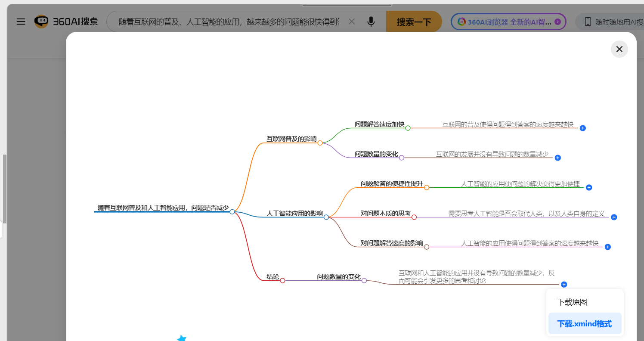The height and width of the screenshot is (341, 644).
Task: Clear the search box text
Action: pos(351,22)
